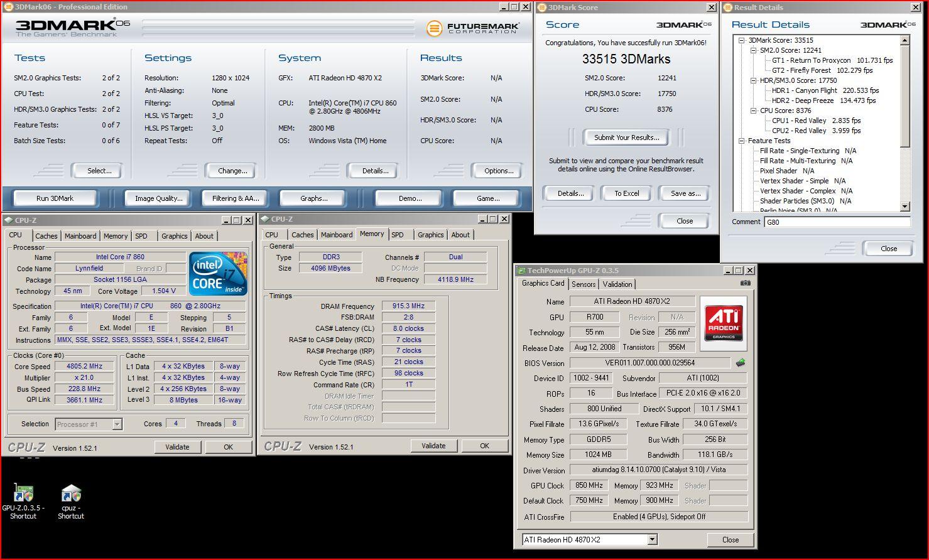Click the Filtering & AA... button
The width and height of the screenshot is (929, 560).
point(236,198)
